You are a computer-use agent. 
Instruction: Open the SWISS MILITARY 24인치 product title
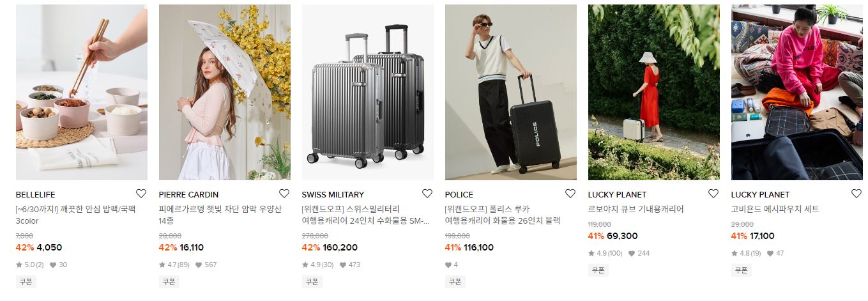pos(365,215)
